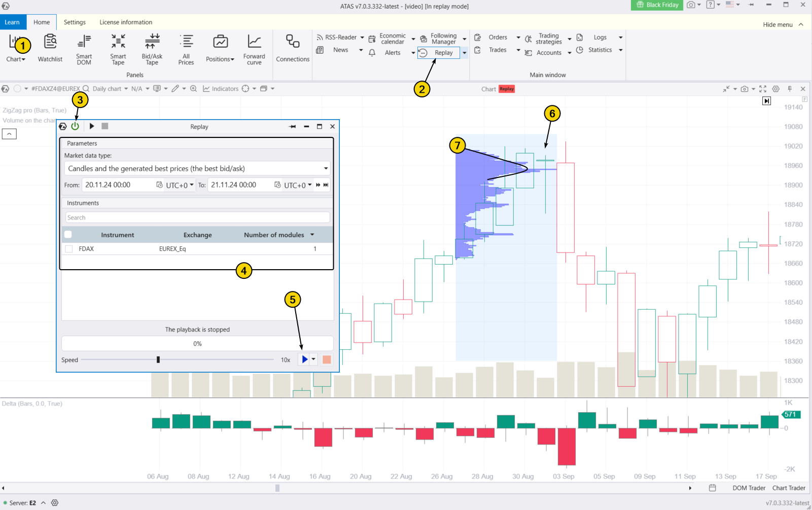Open the Smart Tape panel
Viewport: 812px width, 510px height.
coord(118,48)
